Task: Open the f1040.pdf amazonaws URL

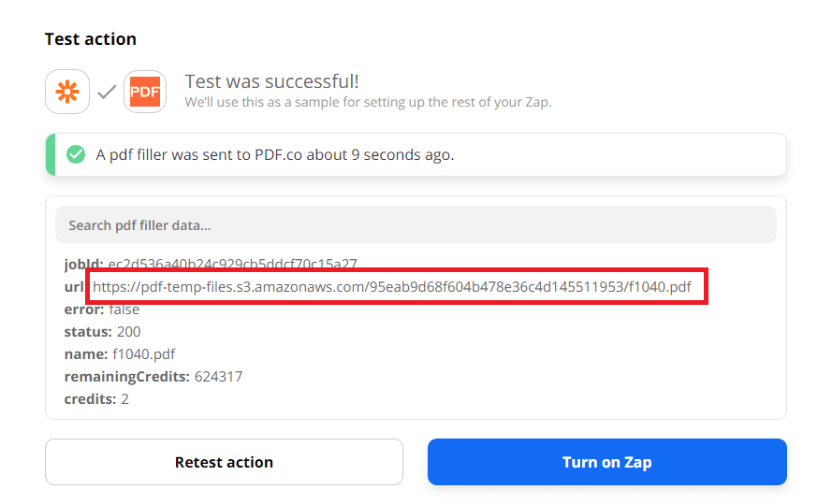Action: click(x=392, y=286)
